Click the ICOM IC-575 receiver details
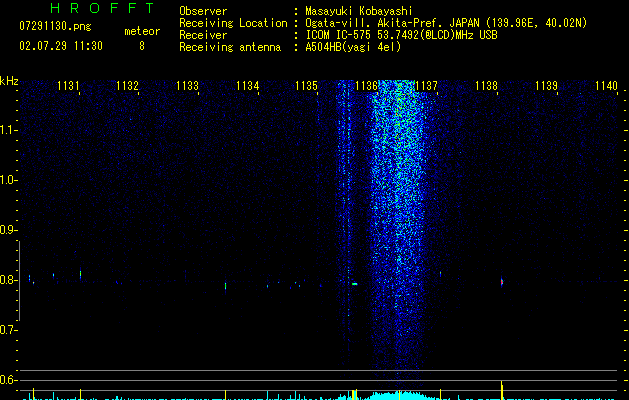The width and height of the screenshot is (629, 400). point(402,35)
